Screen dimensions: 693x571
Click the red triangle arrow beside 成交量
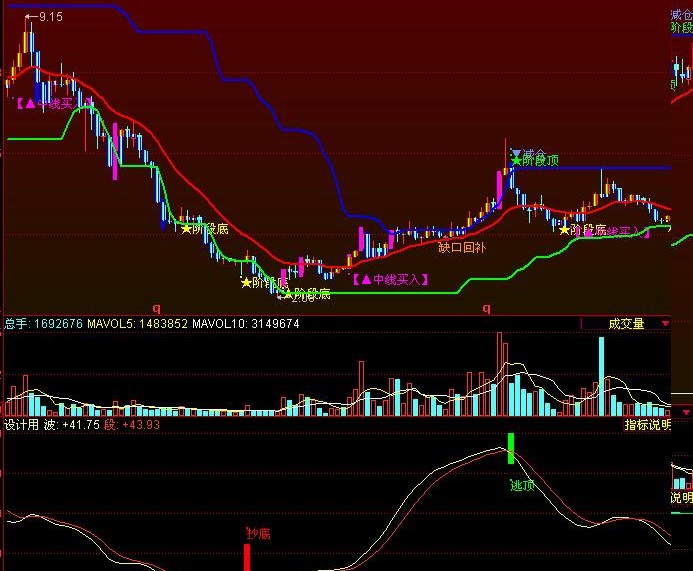(665, 324)
